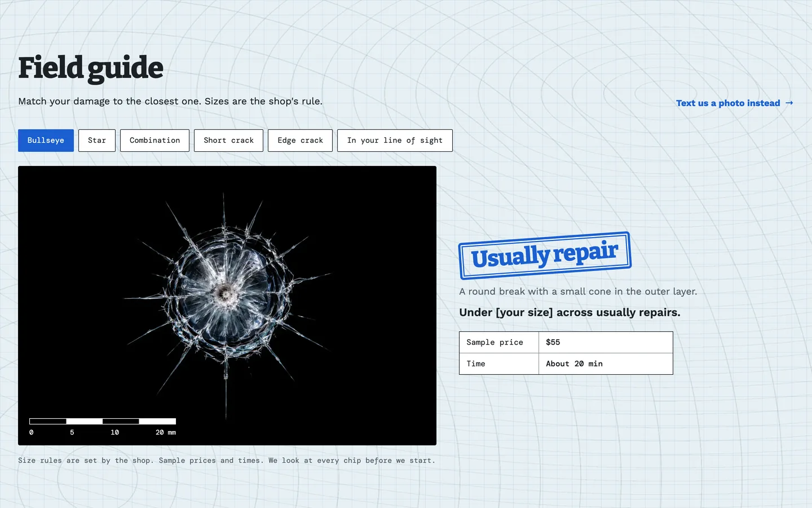
Task: Select the $55 sample price cell
Action: tap(606, 343)
